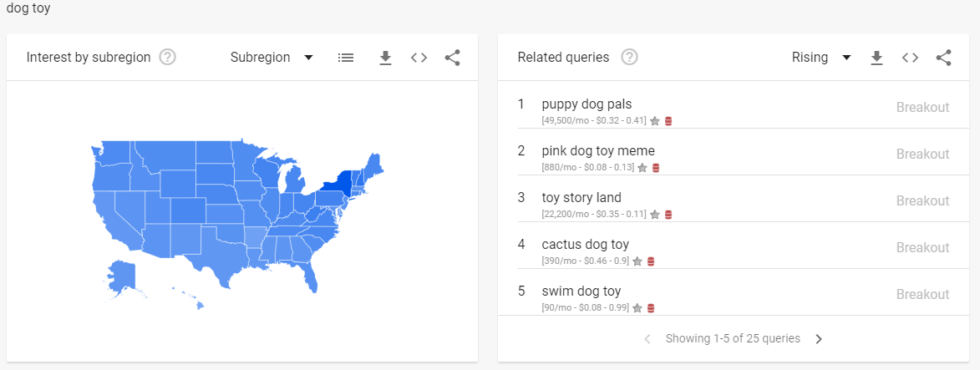This screenshot has width=980, height=370.
Task: Open help for Related queries
Action: [629, 58]
